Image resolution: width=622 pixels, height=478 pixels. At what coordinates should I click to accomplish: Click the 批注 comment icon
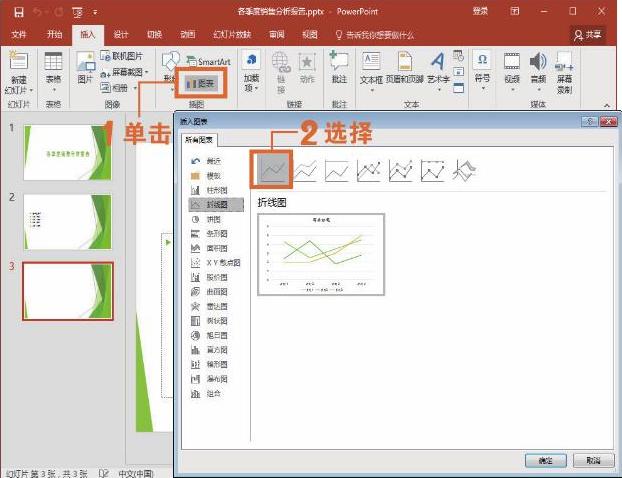(x=339, y=67)
